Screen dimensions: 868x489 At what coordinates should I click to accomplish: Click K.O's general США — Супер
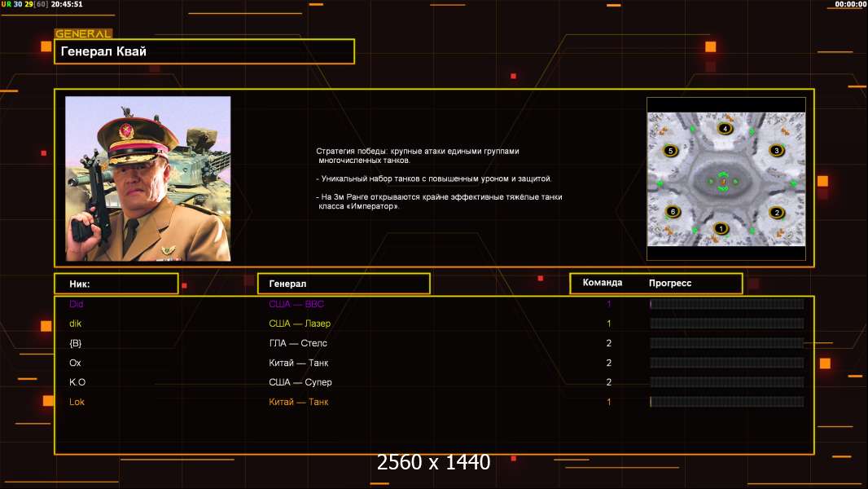(300, 382)
